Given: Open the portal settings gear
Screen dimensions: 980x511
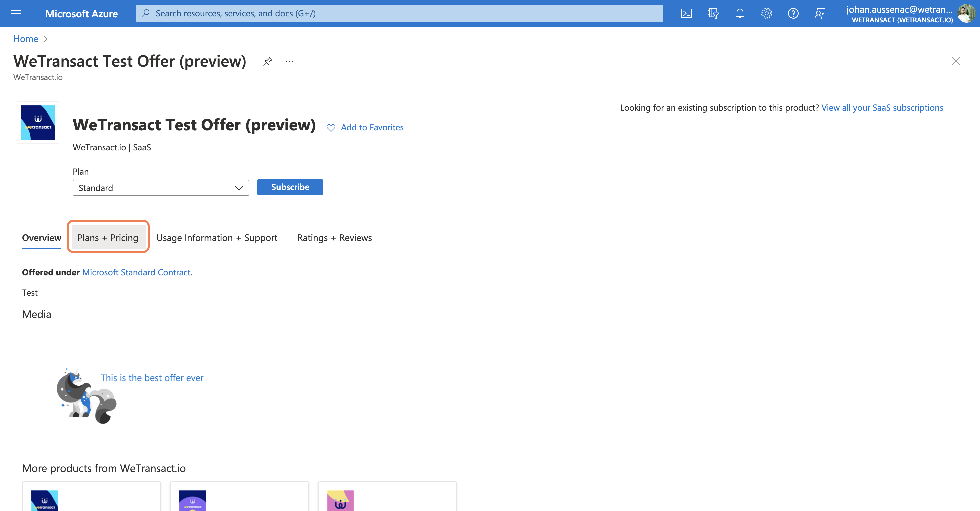Looking at the screenshot, I should pos(766,14).
